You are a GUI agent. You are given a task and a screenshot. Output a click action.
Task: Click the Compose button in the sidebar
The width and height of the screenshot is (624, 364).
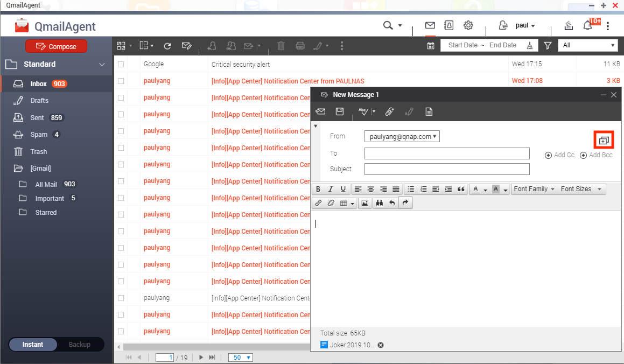(55, 46)
